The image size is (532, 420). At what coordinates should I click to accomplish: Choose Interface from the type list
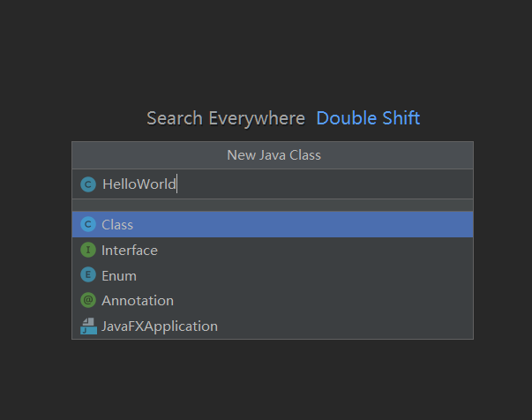point(130,251)
